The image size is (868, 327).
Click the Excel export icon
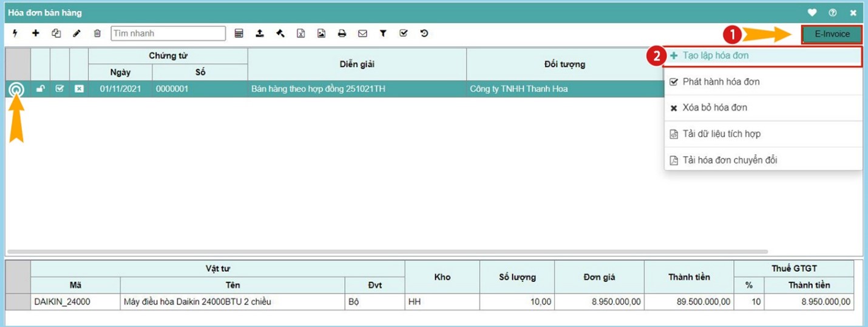pos(300,33)
